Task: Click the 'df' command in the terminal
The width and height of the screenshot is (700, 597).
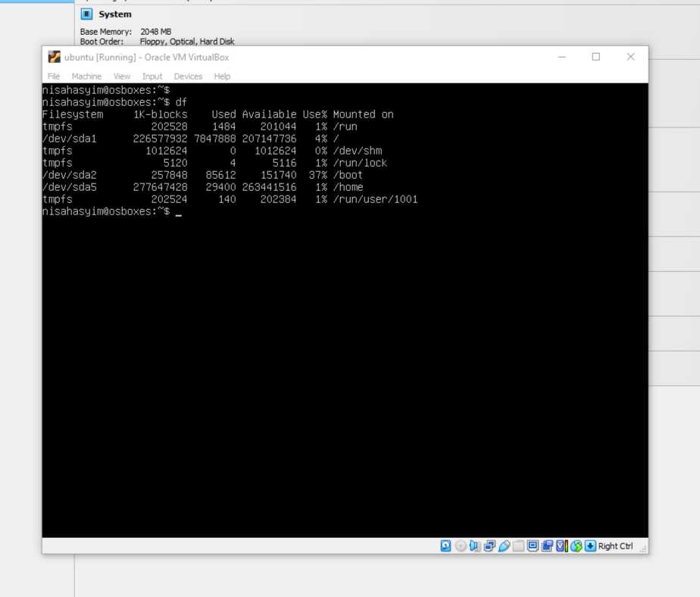Action: pyautogui.click(x=181, y=102)
